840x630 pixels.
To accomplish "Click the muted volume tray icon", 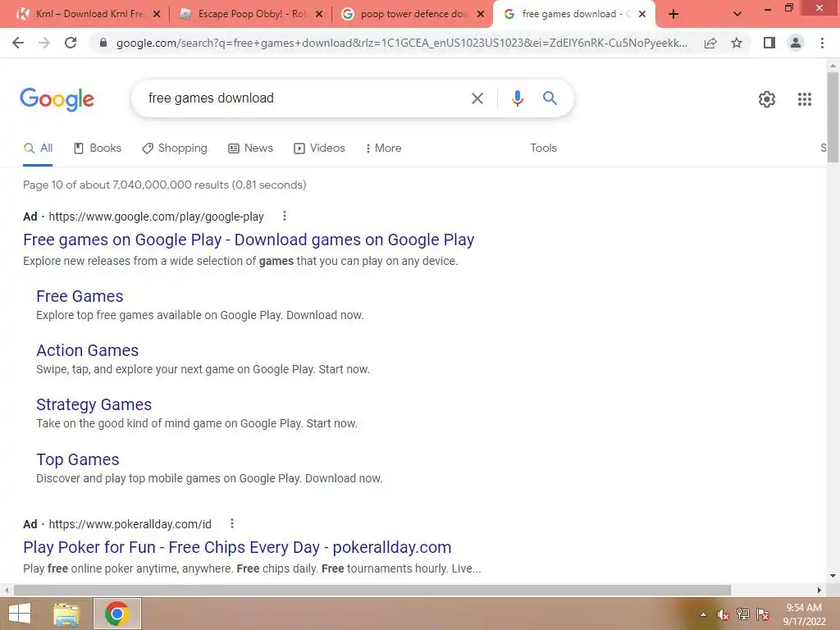I will point(723,615).
